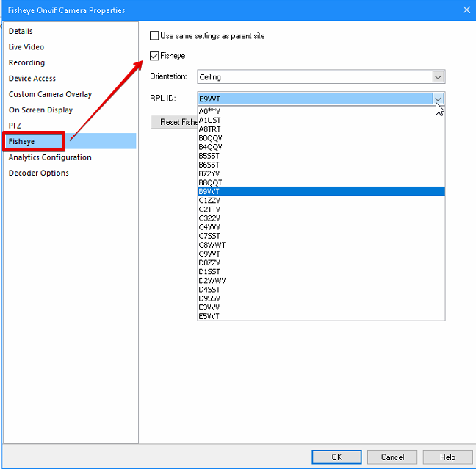Pick A8TRT in the dropdown list
Image resolution: width=476 pixels, height=469 pixels.
(321, 129)
